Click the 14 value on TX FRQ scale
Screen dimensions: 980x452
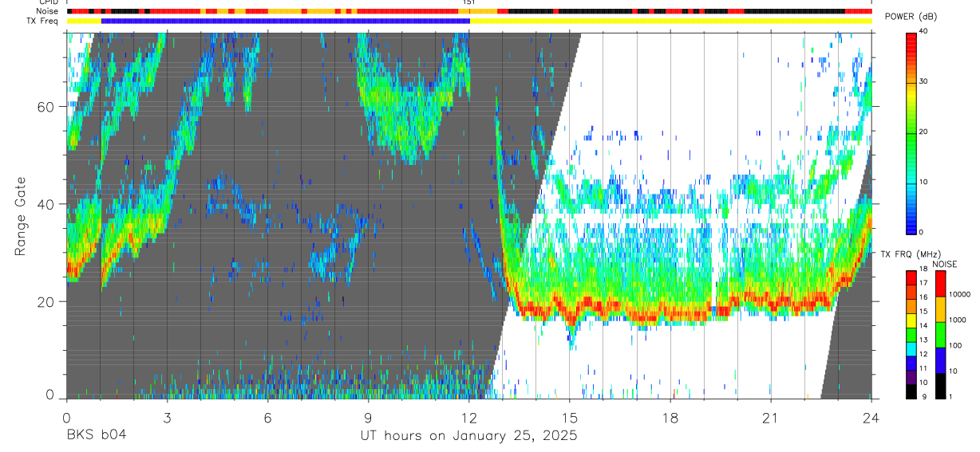pyautogui.click(x=923, y=326)
